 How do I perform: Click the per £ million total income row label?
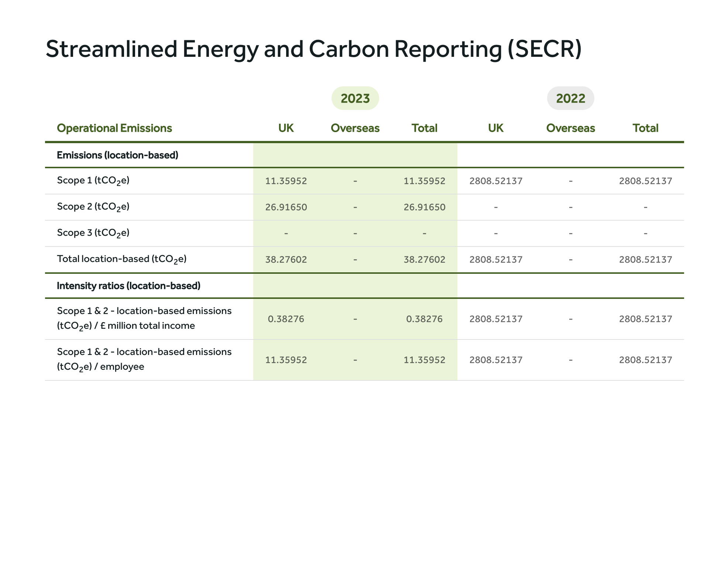pos(144,319)
